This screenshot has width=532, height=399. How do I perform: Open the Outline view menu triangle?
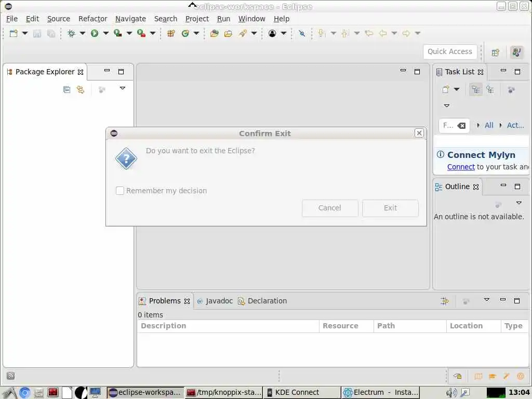[x=519, y=203]
